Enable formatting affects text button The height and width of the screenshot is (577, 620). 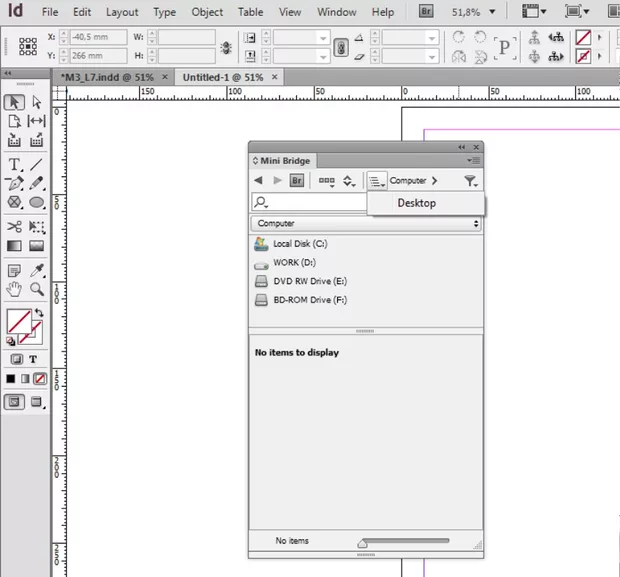tap(33, 359)
